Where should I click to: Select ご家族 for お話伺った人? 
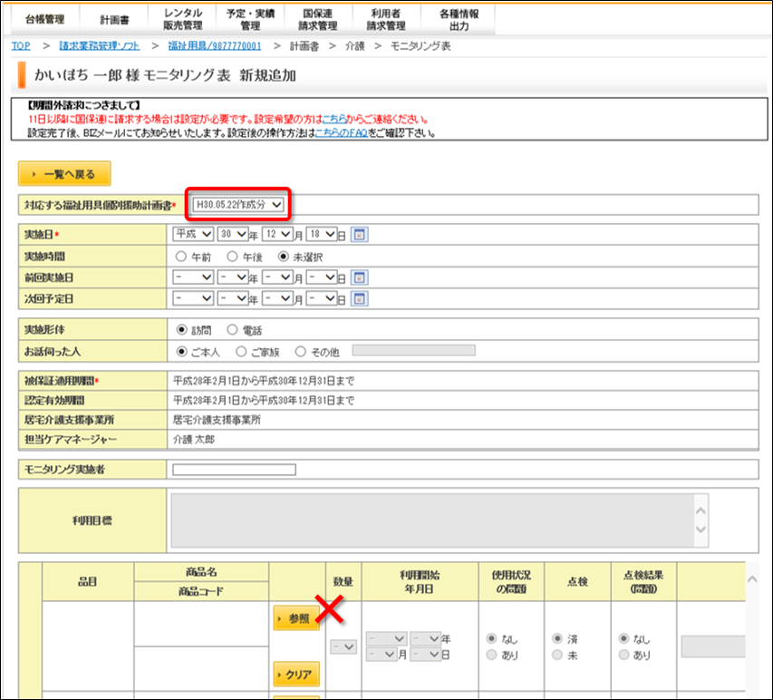point(241,351)
